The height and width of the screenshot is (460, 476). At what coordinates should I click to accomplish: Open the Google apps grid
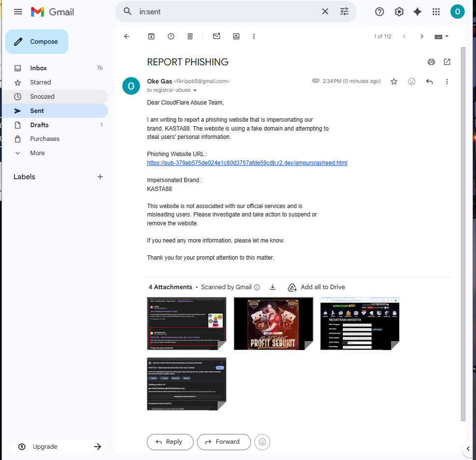pos(436,12)
